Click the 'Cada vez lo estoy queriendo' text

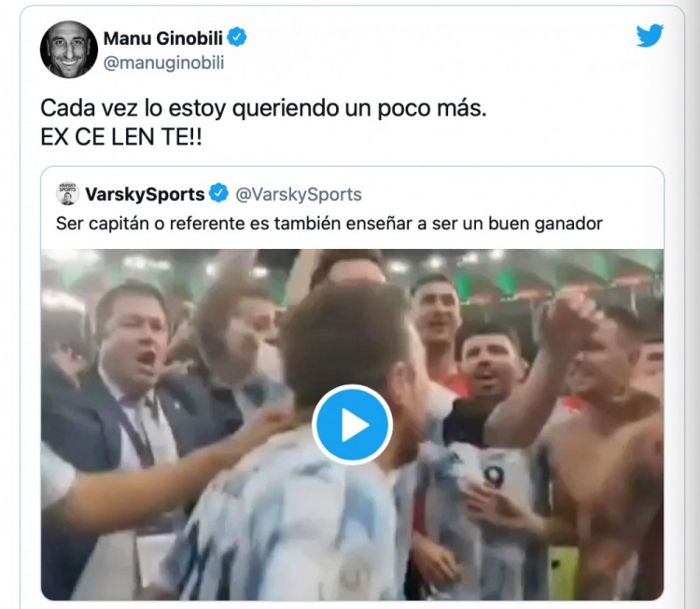[x=263, y=108]
